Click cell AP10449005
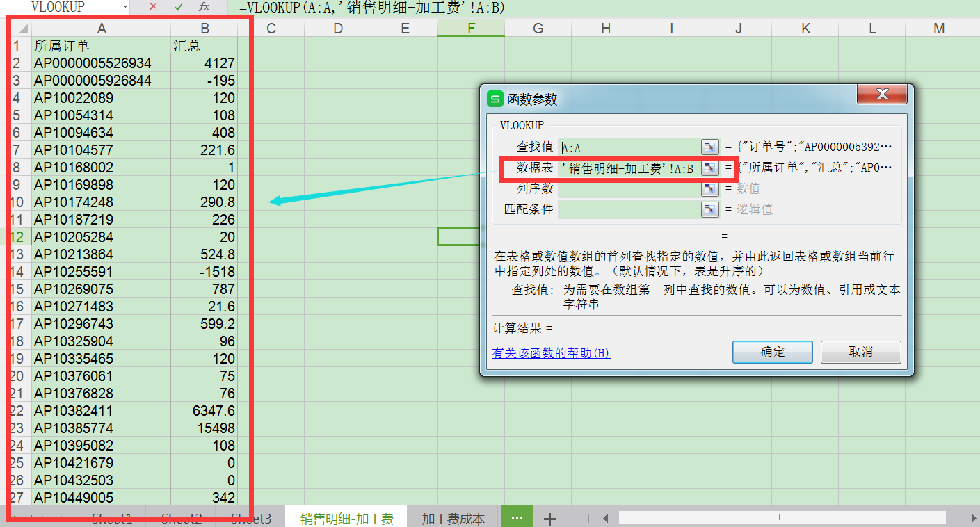 [102, 498]
